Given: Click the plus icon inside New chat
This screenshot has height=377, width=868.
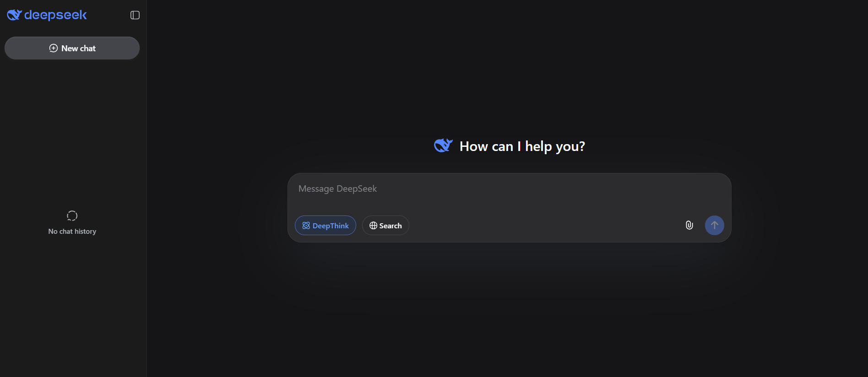Looking at the screenshot, I should click(54, 48).
